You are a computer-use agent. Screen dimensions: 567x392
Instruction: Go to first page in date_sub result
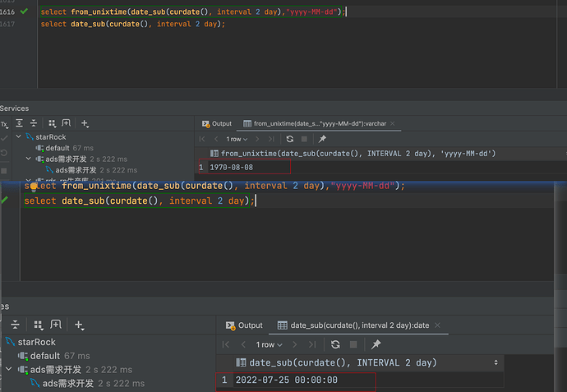coord(226,344)
